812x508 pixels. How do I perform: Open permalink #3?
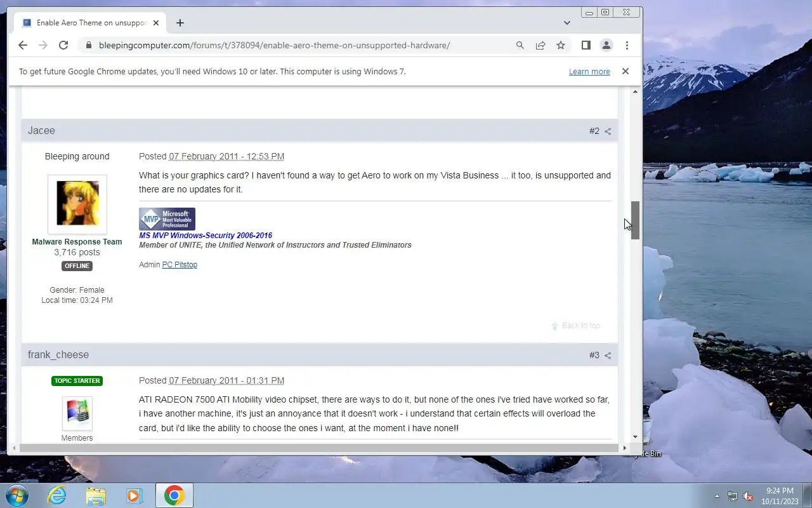(x=594, y=355)
